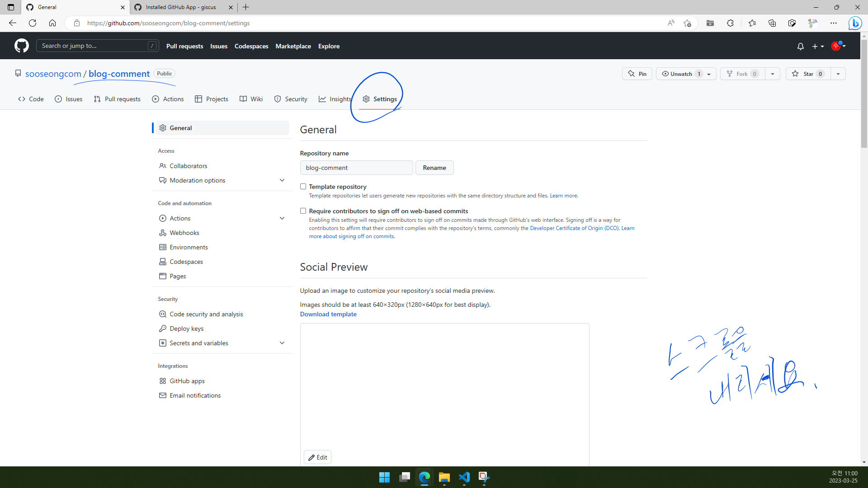868x488 pixels.
Task: Open Windows Start menu
Action: pyautogui.click(x=384, y=477)
